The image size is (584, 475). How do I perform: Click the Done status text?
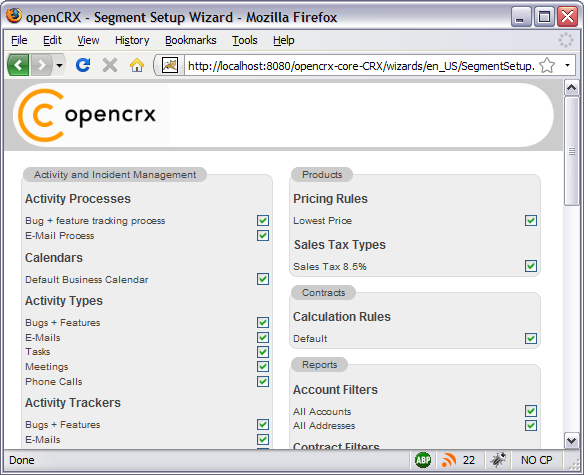(x=22, y=460)
